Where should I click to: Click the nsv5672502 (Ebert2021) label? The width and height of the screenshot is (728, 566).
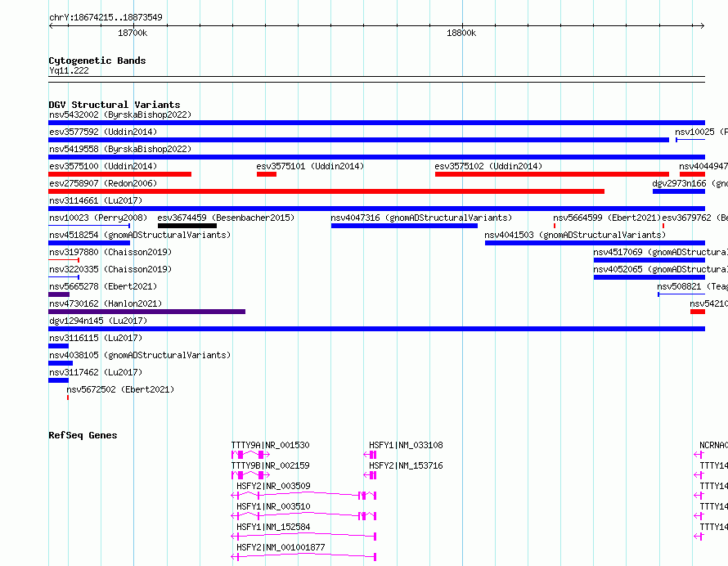pos(120,389)
